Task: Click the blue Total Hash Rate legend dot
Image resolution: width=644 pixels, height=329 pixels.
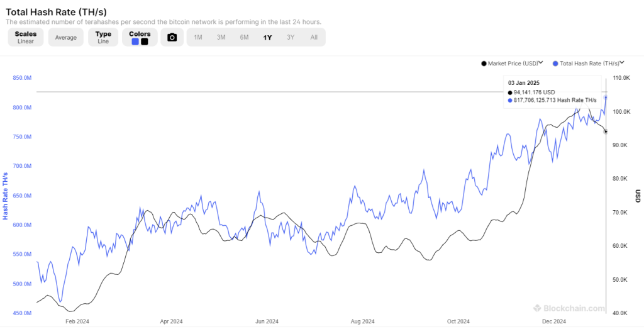Action: [555, 64]
